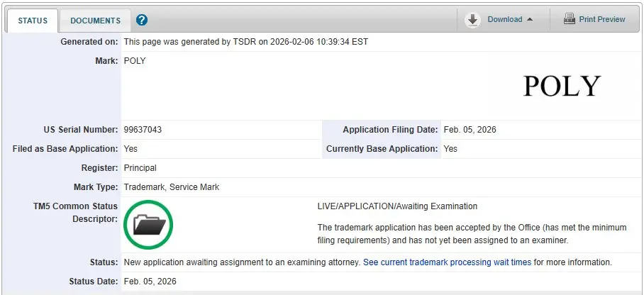Viewport: 644px width, 295px height.
Task: Click the US Serial Number label
Action: point(81,130)
